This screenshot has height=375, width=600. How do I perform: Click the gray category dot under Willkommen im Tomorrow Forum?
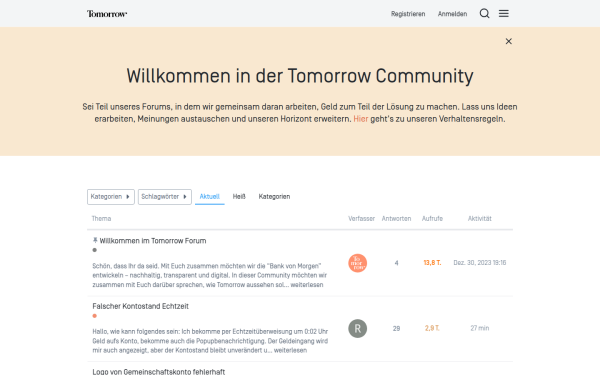point(95,250)
